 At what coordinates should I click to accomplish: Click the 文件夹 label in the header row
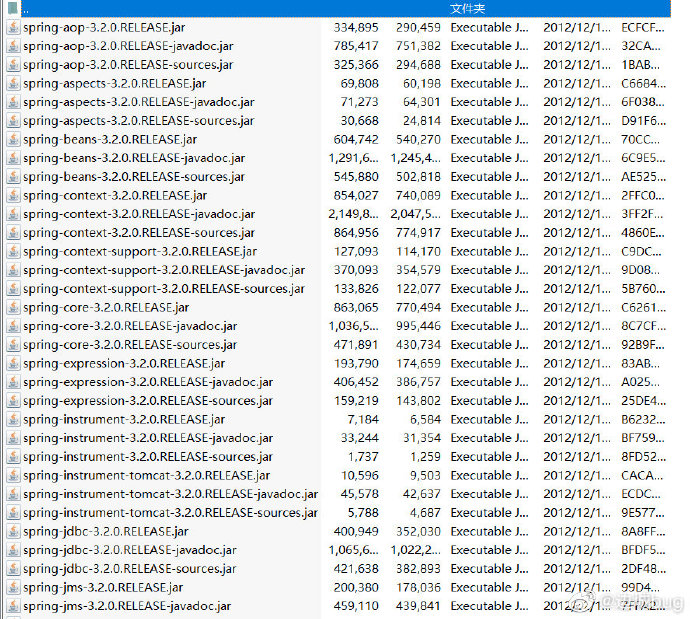[x=467, y=8]
